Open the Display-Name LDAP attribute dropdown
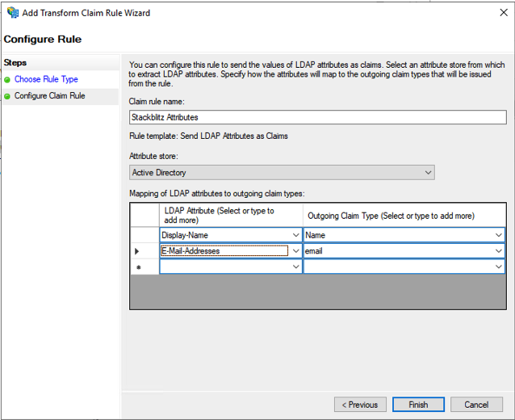 295,235
